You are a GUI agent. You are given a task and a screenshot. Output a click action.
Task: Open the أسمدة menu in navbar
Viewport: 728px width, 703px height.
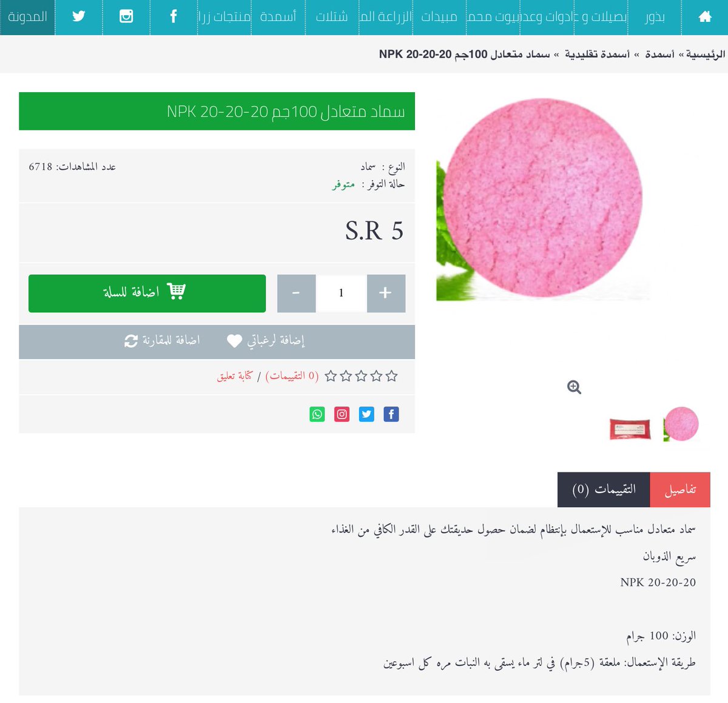278,17
